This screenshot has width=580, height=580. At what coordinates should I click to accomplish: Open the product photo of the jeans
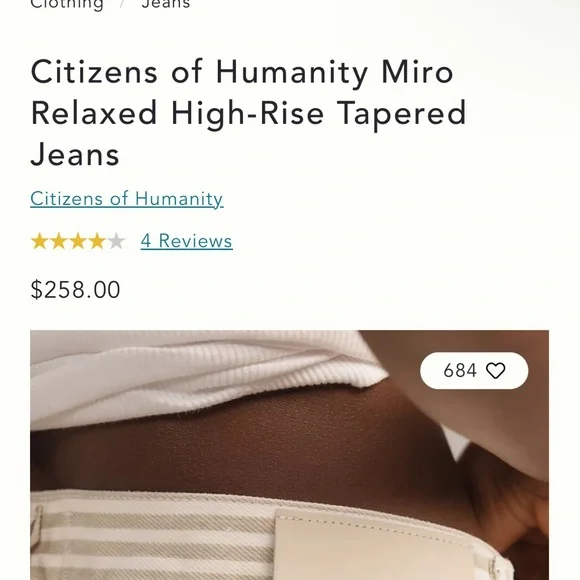click(290, 455)
